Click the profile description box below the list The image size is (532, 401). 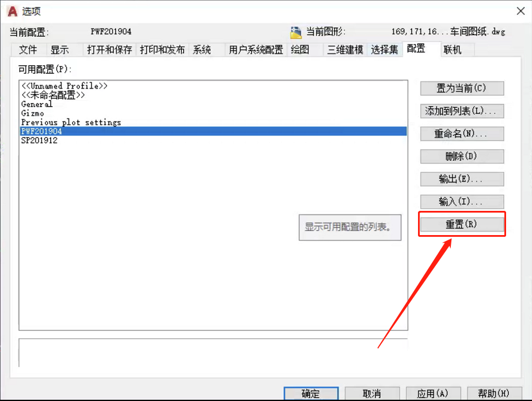(x=214, y=353)
